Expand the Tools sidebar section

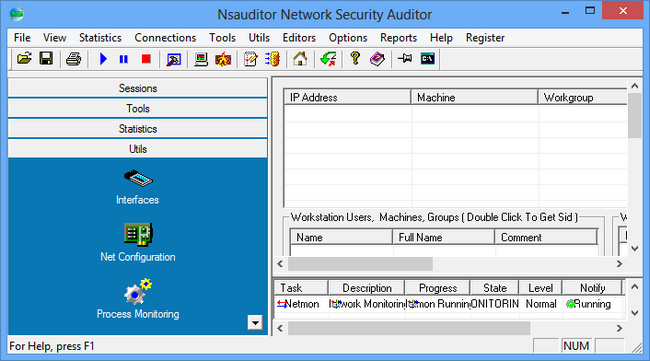coord(138,109)
